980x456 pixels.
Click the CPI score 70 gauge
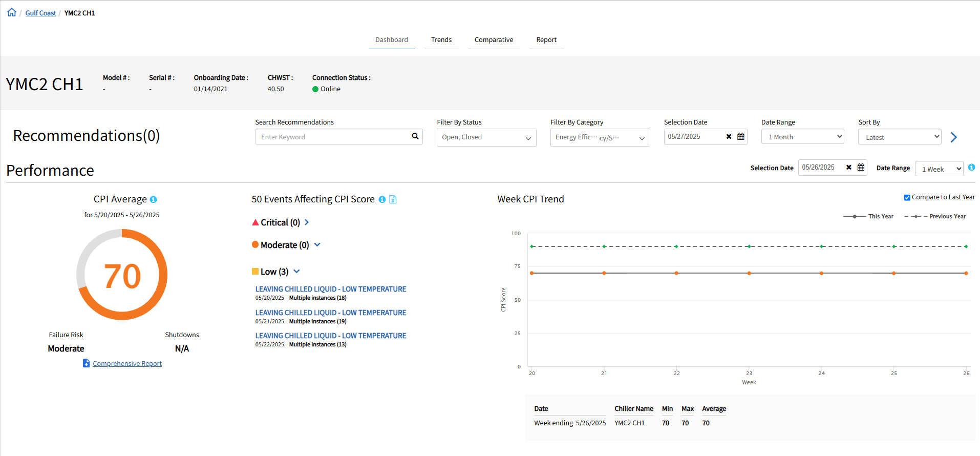[x=122, y=275]
